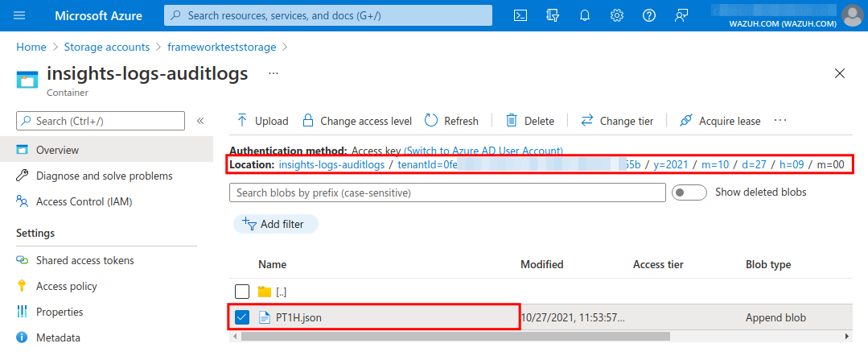Open portal settings gear
Image resolution: width=868 pixels, height=356 pixels.
click(x=617, y=15)
